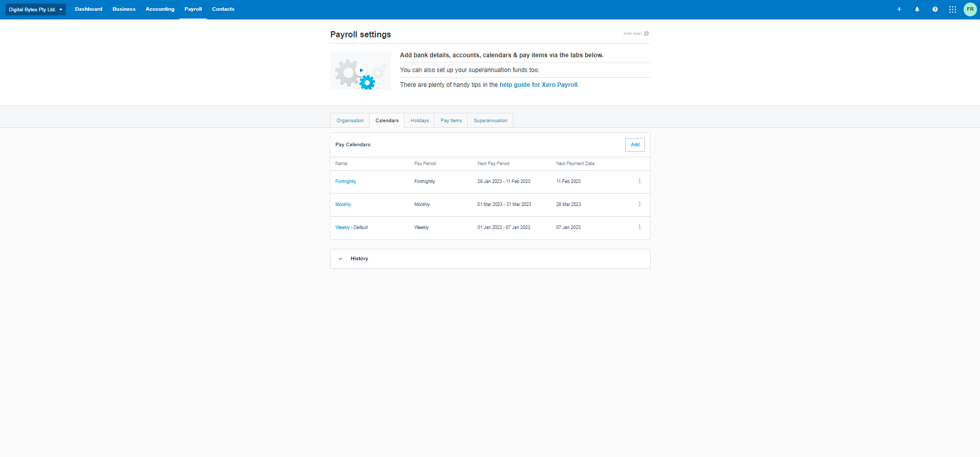980x457 pixels.
Task: Click the '11 Feb 2023' payment date cell
Action: [x=568, y=181]
